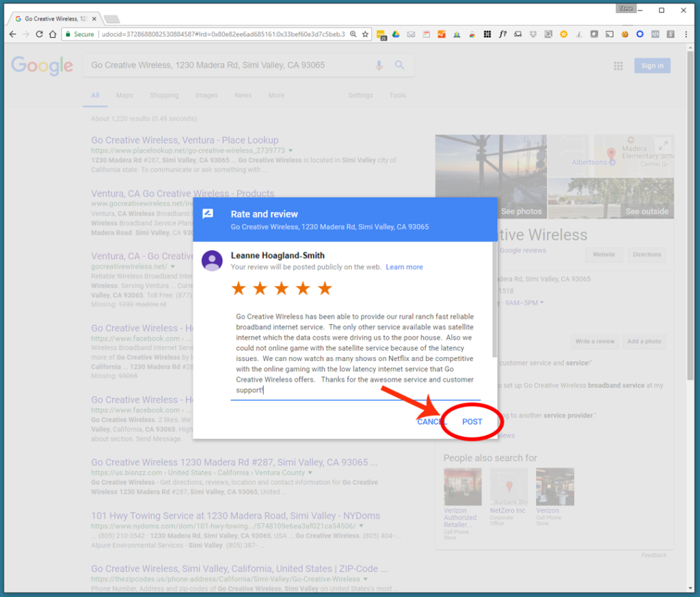Start voice search with the microphone icon
Image resolution: width=700 pixels, height=597 pixels.
coord(379,65)
